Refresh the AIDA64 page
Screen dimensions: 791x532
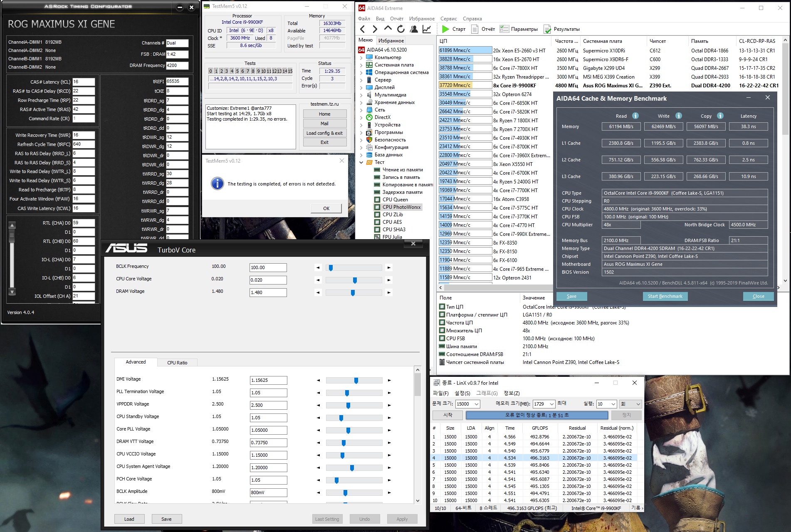401,29
